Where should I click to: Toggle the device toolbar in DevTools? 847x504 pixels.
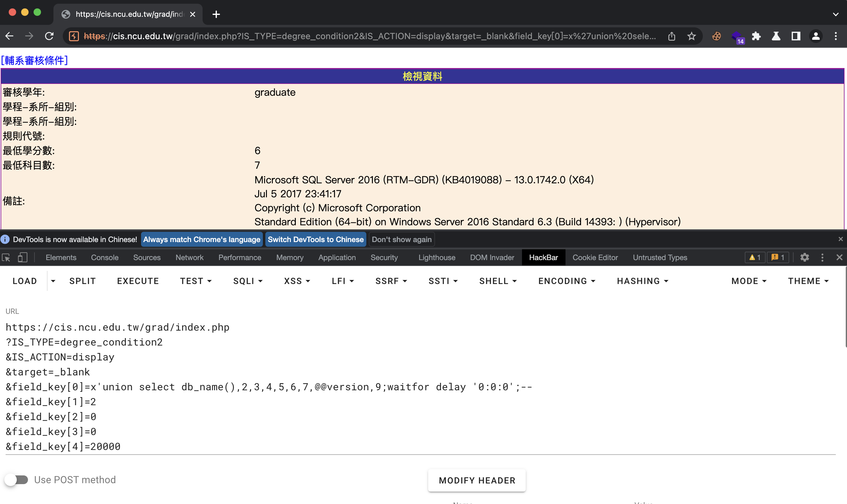[x=22, y=257]
